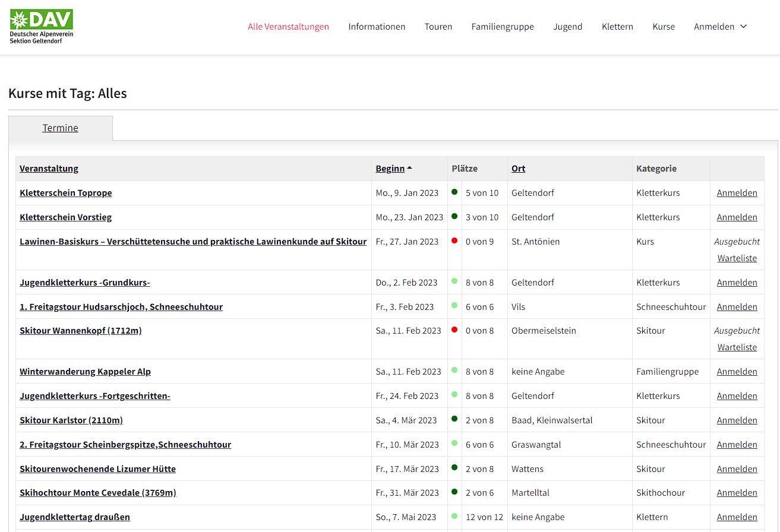Viewport: 780px width, 532px height.
Task: Switch to the Termine tab
Action: click(x=60, y=128)
